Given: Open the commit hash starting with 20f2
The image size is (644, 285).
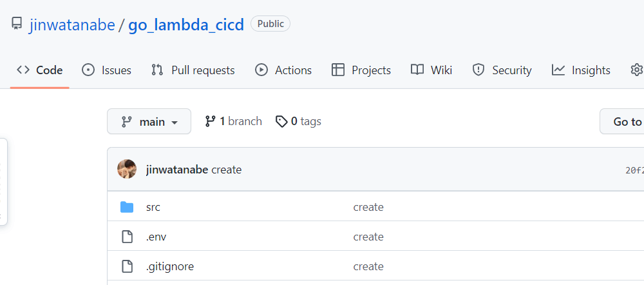Looking at the screenshot, I should [634, 171].
